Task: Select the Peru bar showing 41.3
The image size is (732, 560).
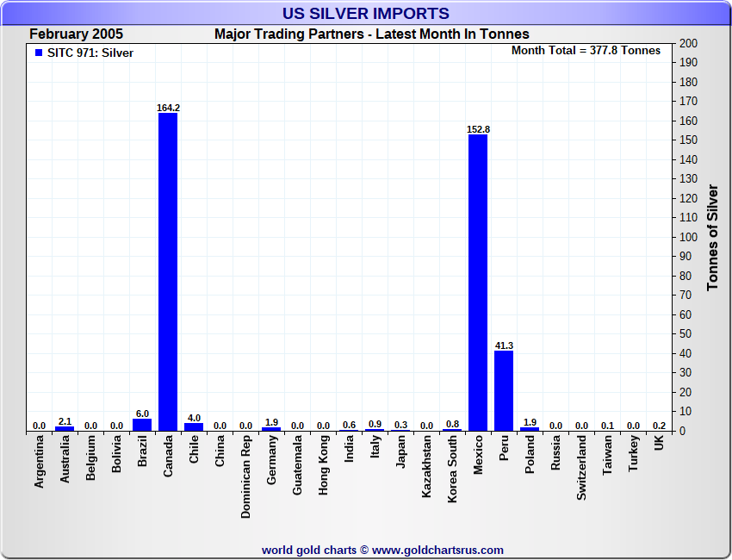Action: tap(504, 391)
